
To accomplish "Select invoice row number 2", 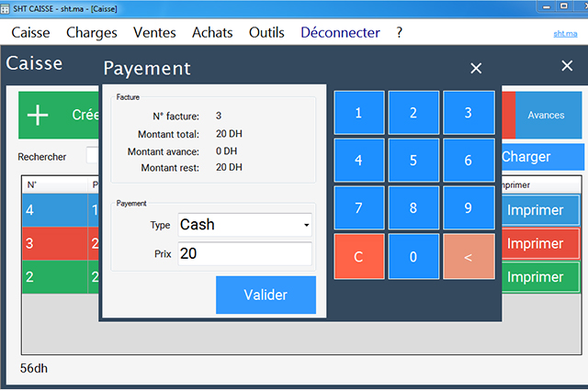I will pyautogui.click(x=61, y=277).
